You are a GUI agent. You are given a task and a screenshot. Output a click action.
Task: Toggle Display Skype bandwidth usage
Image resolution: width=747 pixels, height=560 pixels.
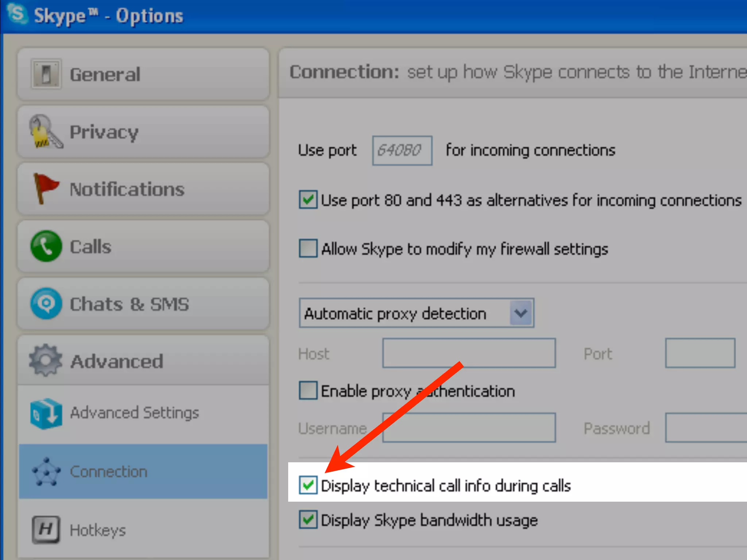pyautogui.click(x=308, y=520)
